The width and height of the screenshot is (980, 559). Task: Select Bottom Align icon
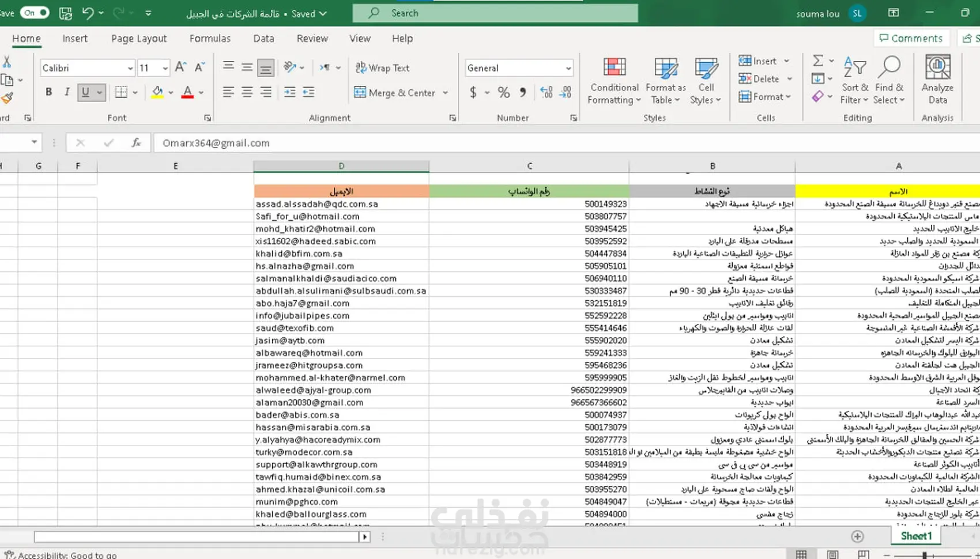pyautogui.click(x=266, y=67)
